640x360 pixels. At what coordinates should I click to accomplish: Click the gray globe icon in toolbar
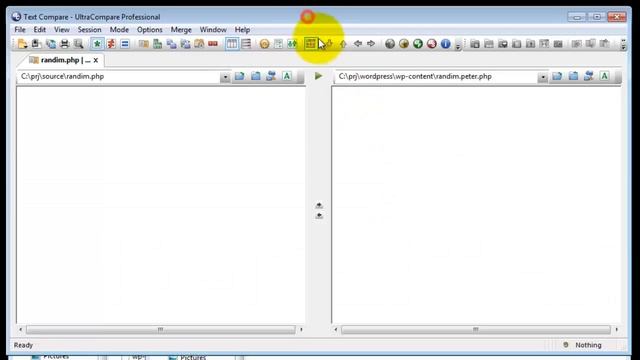(390, 44)
